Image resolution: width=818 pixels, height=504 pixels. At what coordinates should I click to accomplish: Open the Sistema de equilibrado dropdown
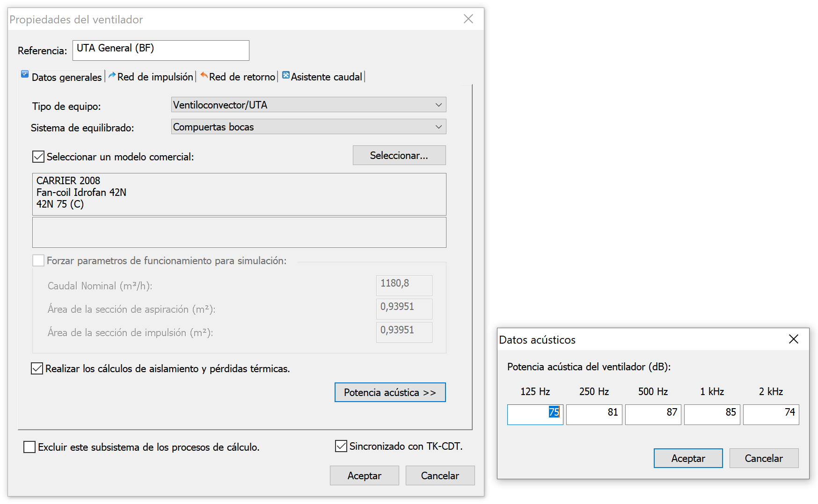point(308,127)
